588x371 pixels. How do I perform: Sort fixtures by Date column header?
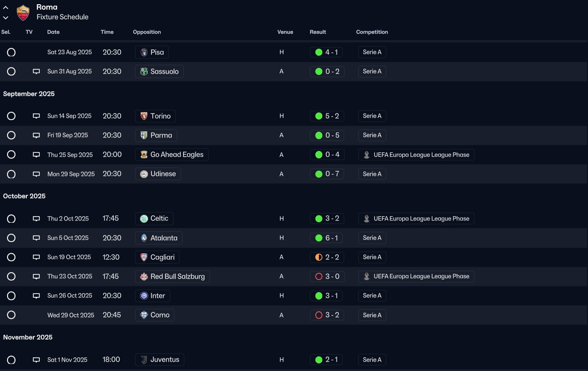point(53,32)
